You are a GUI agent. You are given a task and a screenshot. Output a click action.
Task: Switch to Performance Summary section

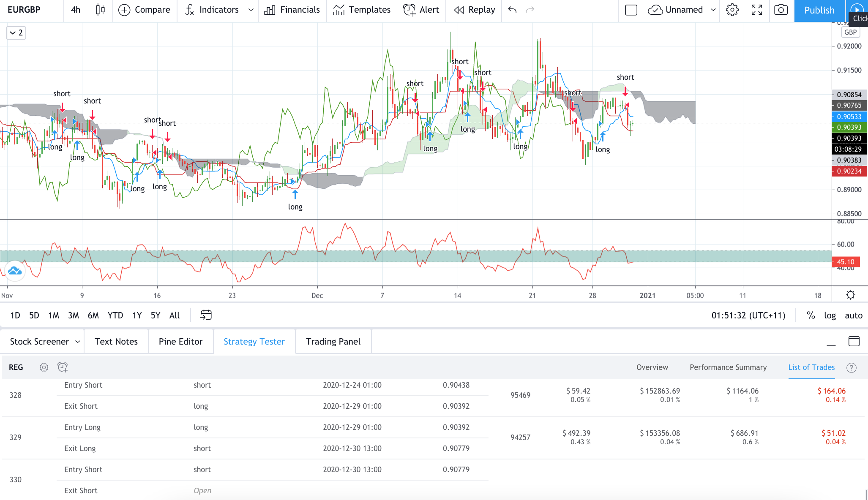pos(728,367)
